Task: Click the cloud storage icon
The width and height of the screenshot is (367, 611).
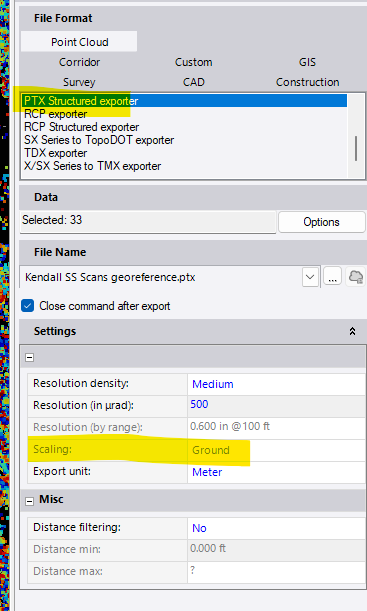Action: pyautogui.click(x=356, y=277)
